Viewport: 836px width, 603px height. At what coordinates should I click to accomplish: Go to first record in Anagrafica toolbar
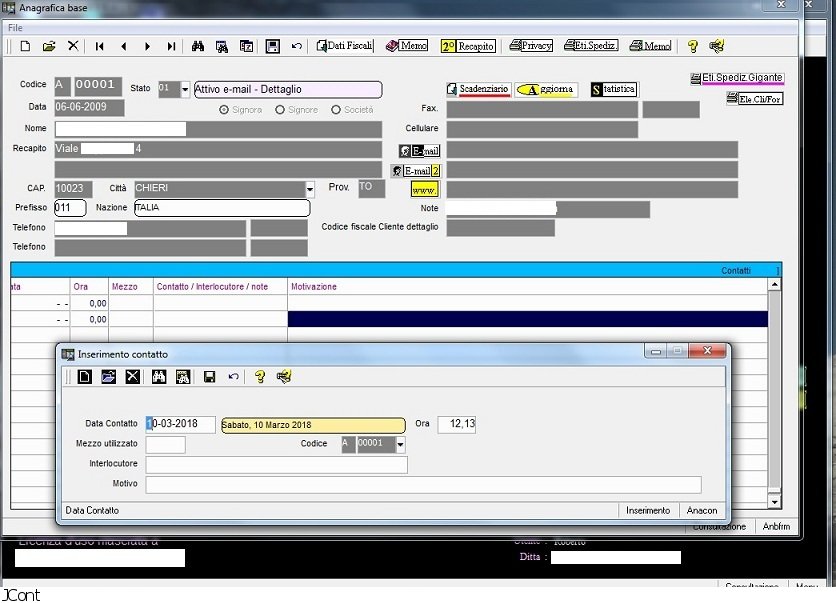pos(99,46)
